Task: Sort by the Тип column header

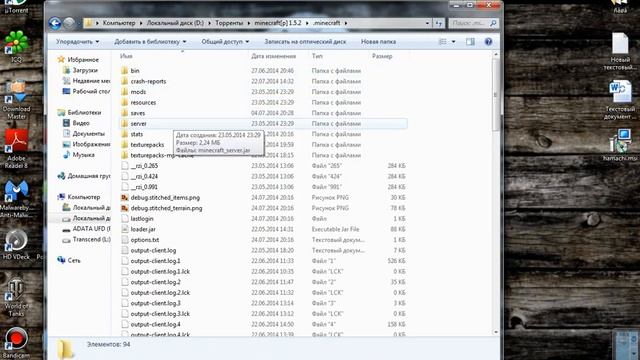Action: point(317,56)
